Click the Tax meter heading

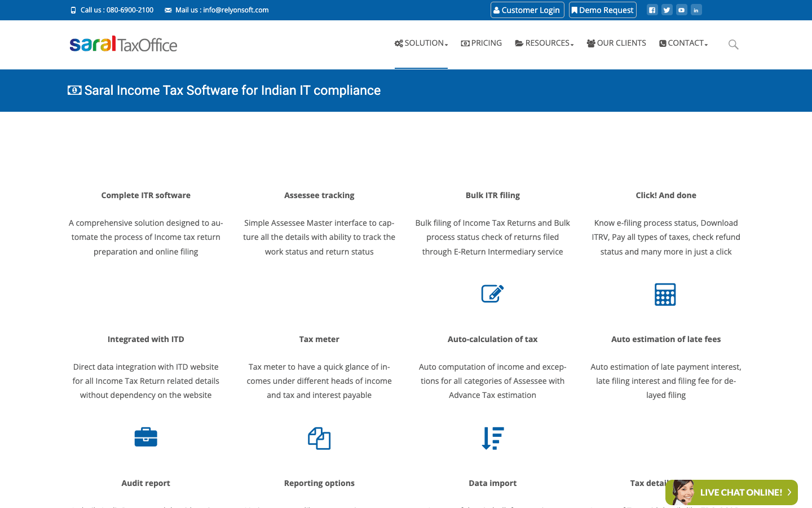click(x=319, y=339)
